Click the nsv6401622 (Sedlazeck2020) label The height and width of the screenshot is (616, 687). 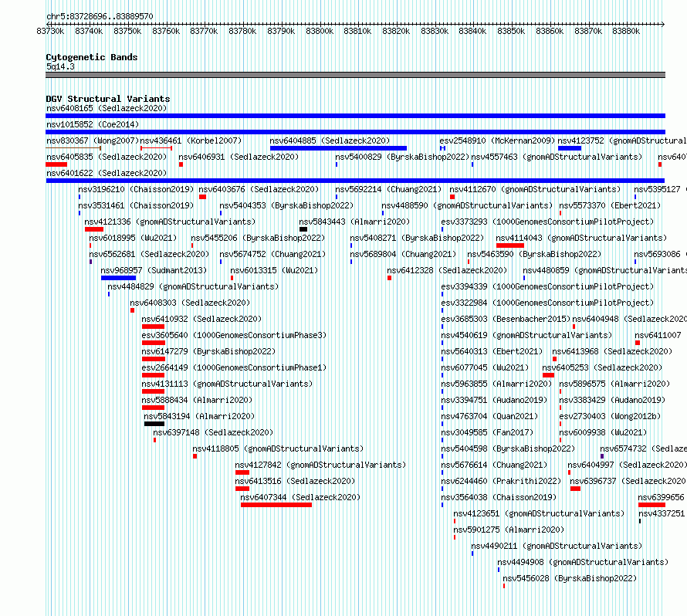point(107,173)
